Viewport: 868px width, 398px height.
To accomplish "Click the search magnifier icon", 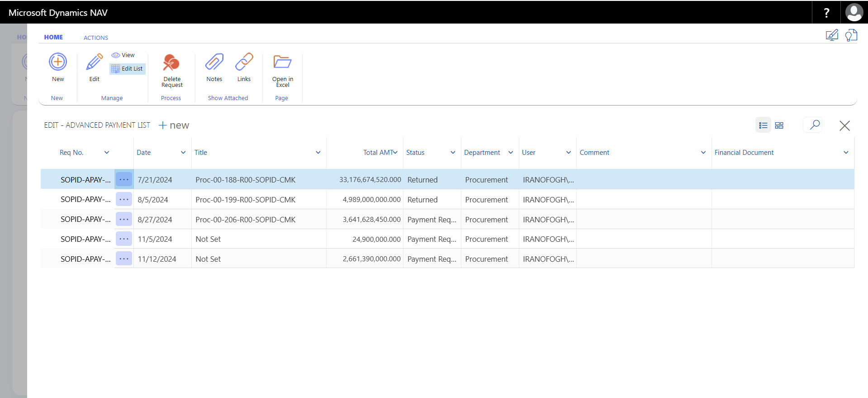I will coord(814,125).
